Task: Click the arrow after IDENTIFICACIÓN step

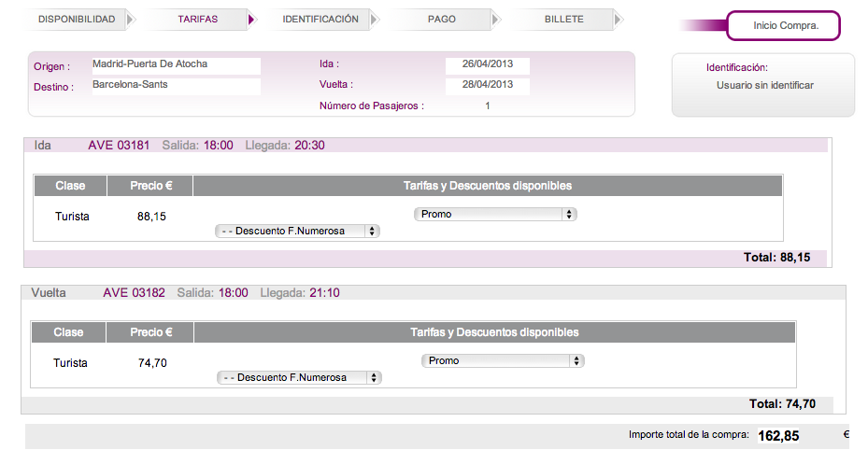Action: [x=374, y=20]
